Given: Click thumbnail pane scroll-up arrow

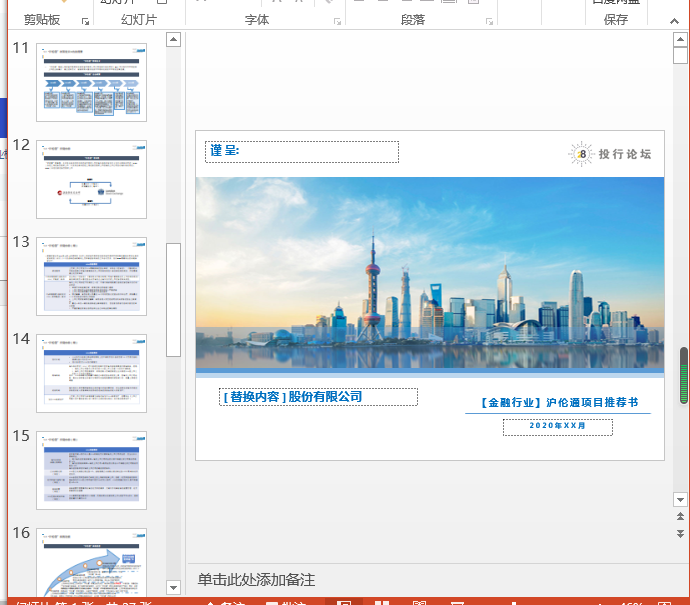Looking at the screenshot, I should click(173, 40).
